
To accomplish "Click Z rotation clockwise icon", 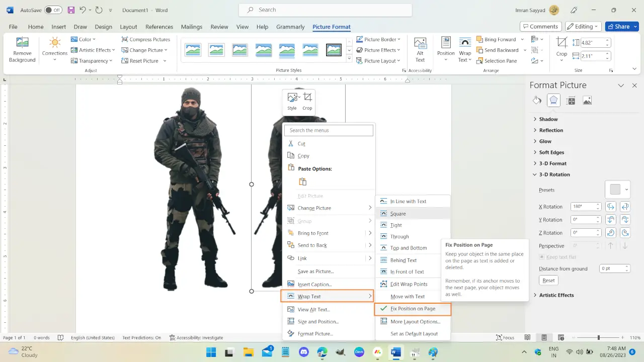I will click(x=611, y=233).
